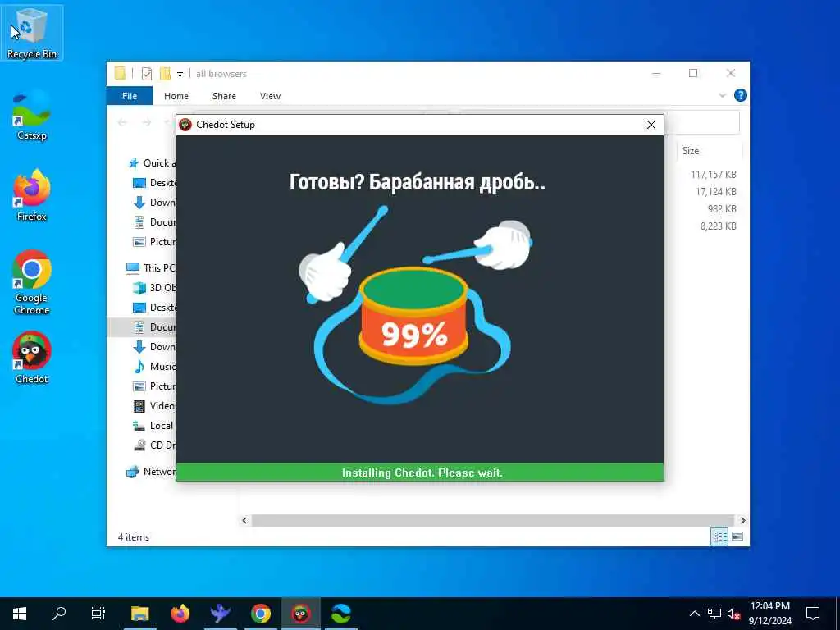
Task: Close the Chedot Setup dialog
Action: 651,125
